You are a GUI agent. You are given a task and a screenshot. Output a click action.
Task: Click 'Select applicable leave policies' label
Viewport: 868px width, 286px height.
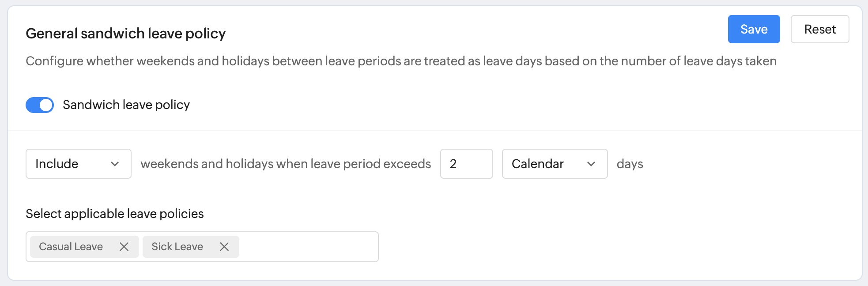(115, 214)
